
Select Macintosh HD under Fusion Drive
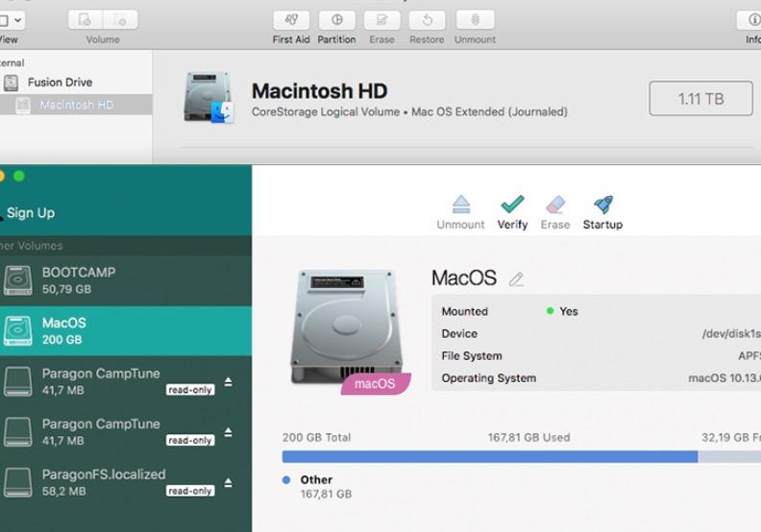tap(76, 105)
